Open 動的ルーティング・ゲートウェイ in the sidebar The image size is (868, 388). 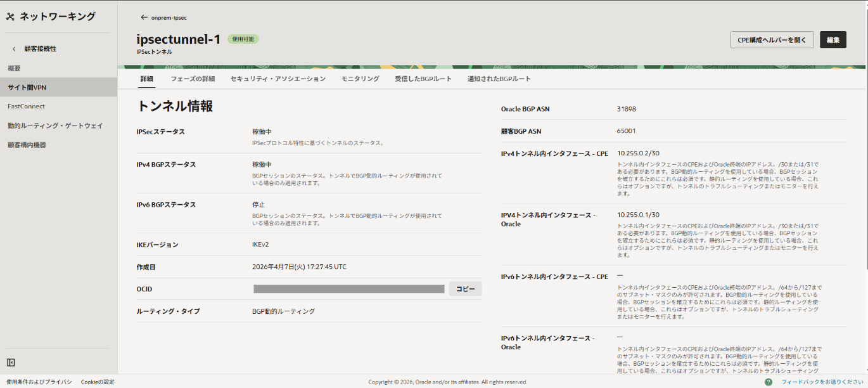(x=55, y=126)
